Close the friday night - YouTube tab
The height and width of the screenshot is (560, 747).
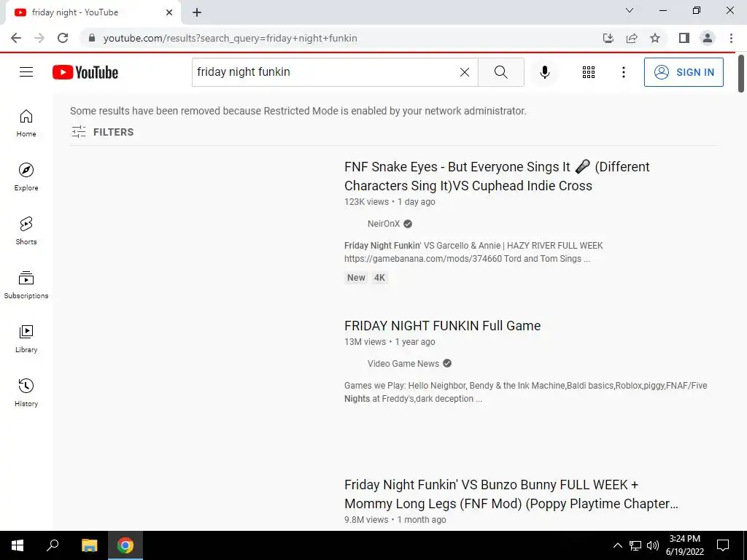click(x=169, y=12)
